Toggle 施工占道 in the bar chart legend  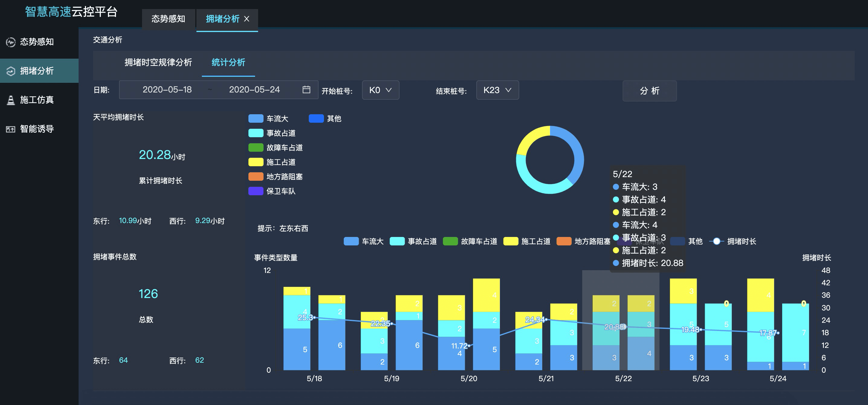pos(527,241)
